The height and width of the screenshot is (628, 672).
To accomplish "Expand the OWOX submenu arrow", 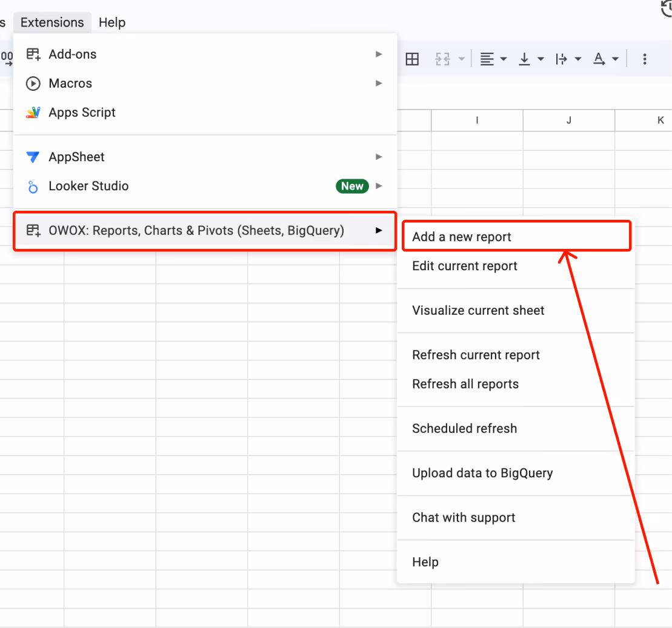I will tap(379, 231).
